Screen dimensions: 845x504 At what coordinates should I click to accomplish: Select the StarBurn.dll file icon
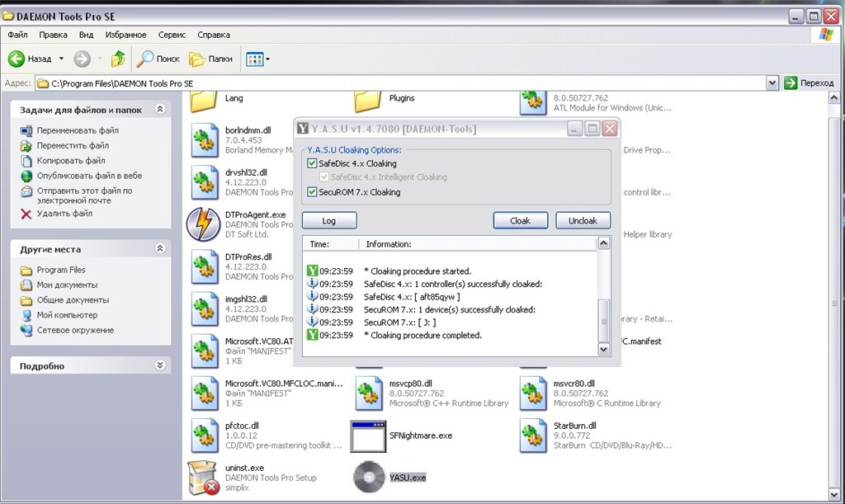(533, 436)
